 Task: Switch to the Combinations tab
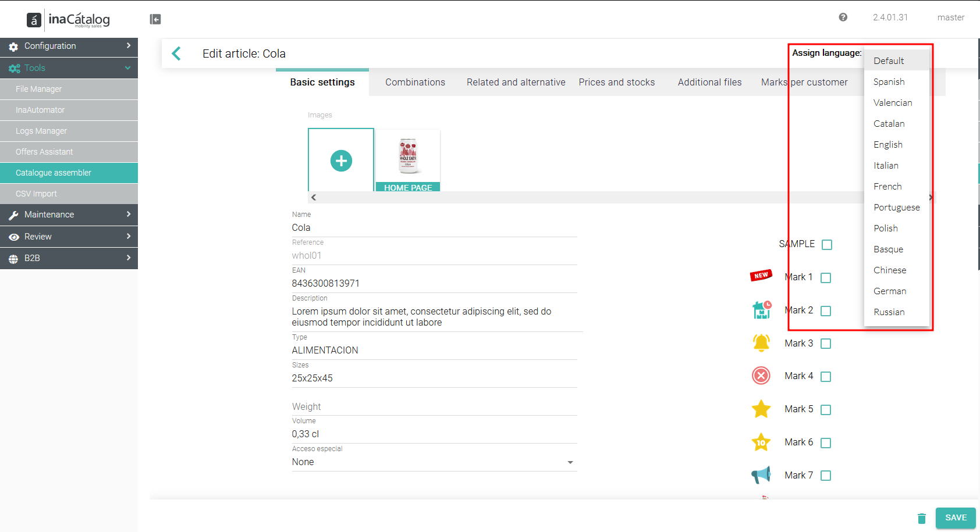pyautogui.click(x=415, y=83)
